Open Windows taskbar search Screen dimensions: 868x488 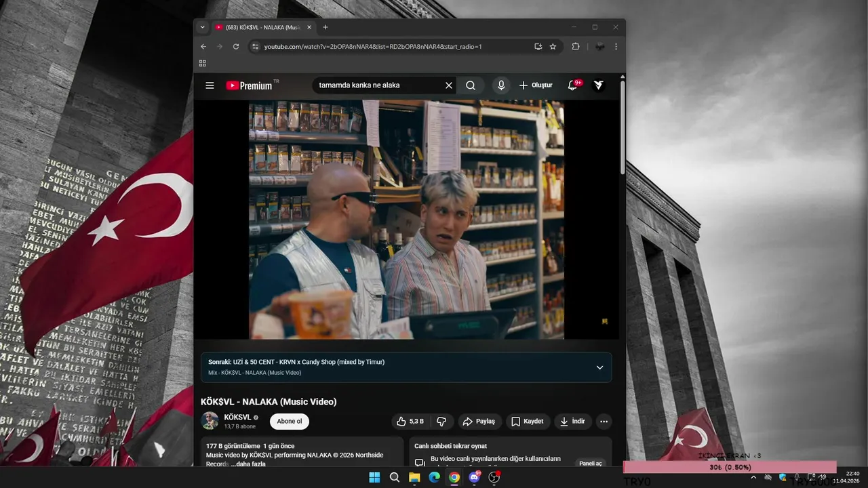click(x=394, y=477)
